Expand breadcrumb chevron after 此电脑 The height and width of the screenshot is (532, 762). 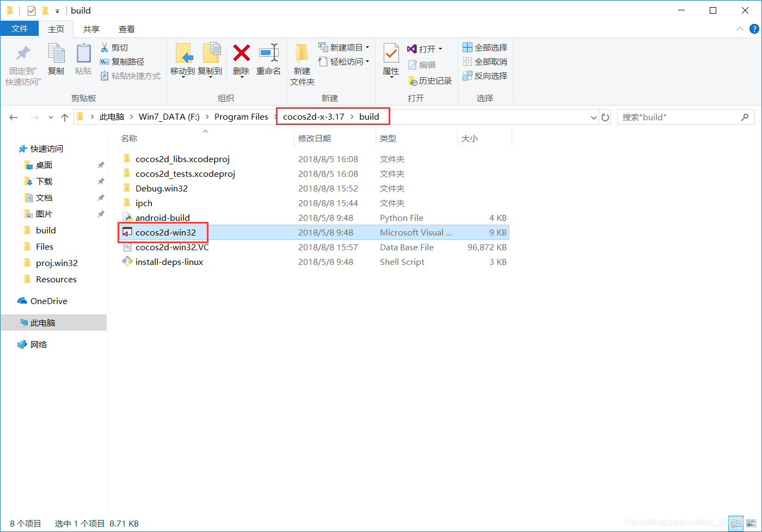coord(131,117)
